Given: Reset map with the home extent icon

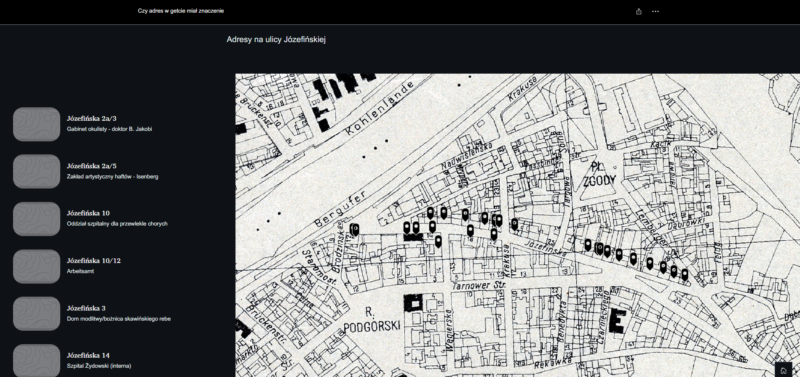Looking at the screenshot, I should coord(783,371).
